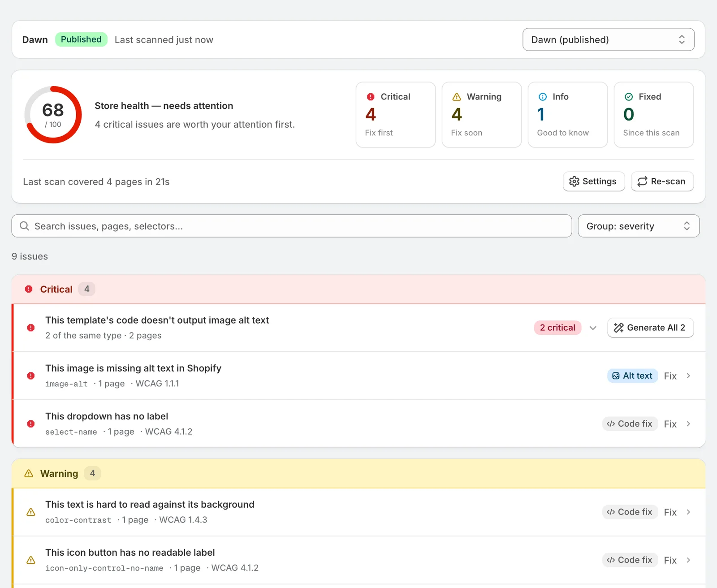Click the magnifier icon in search box
Screen dimensions: 717x588
(x=24, y=226)
